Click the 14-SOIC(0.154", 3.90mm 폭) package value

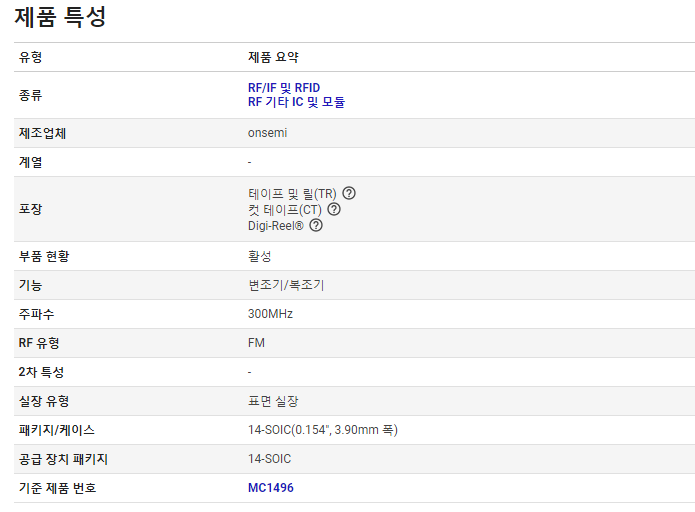(x=323, y=430)
